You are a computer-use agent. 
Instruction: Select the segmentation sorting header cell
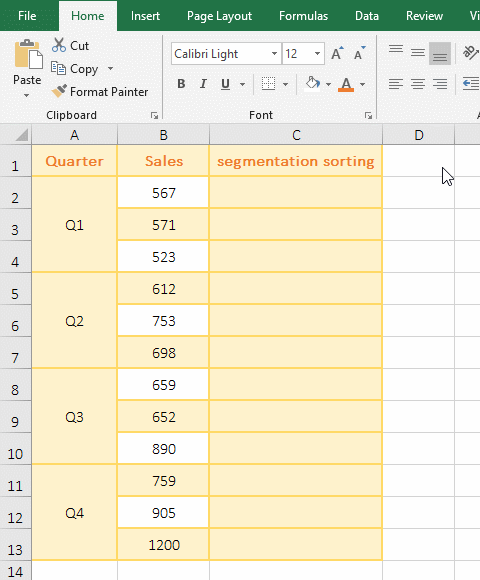pyautogui.click(x=296, y=161)
